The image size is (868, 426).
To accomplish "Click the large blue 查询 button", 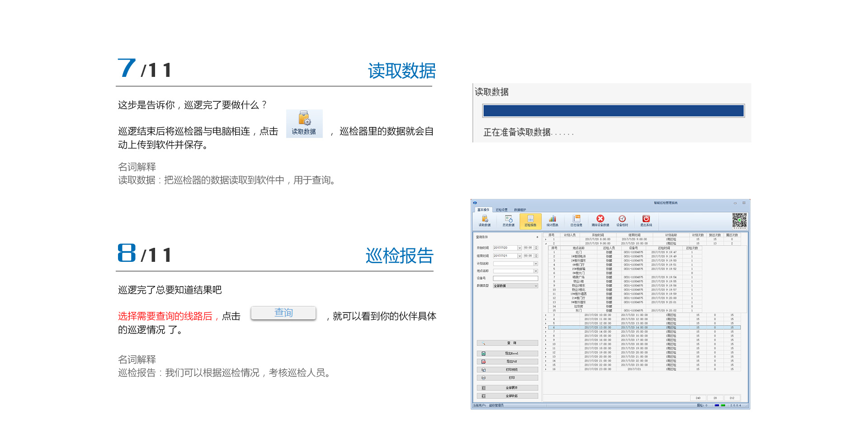I will coord(283,313).
